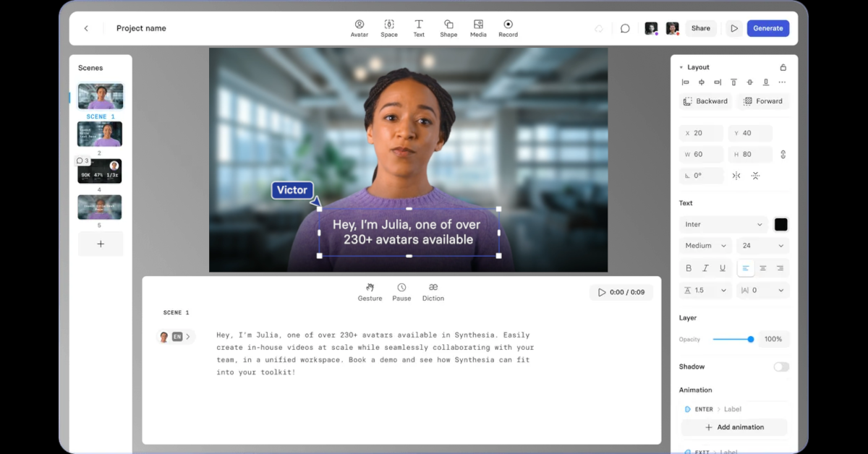868x454 pixels.
Task: Open the Space tool
Action: [389, 28]
